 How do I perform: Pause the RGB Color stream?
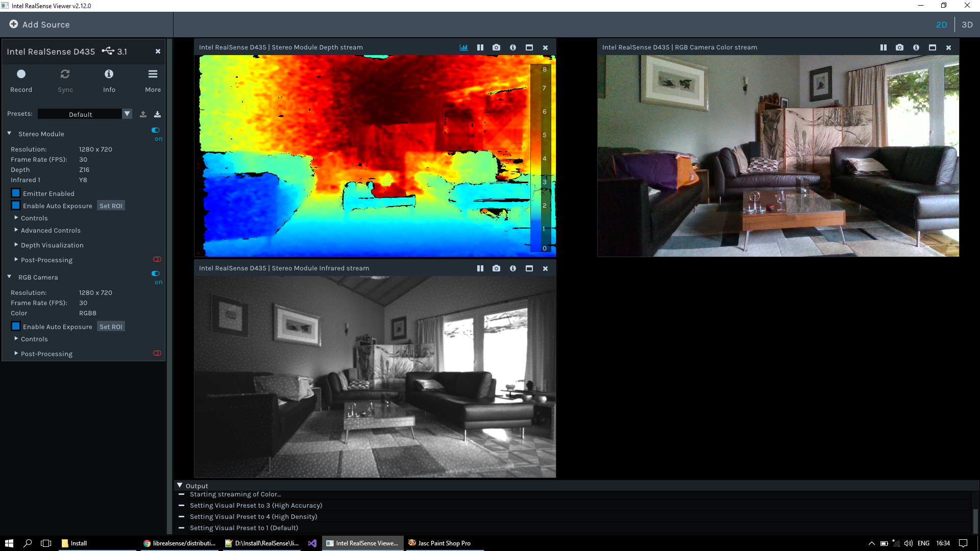pos(884,47)
